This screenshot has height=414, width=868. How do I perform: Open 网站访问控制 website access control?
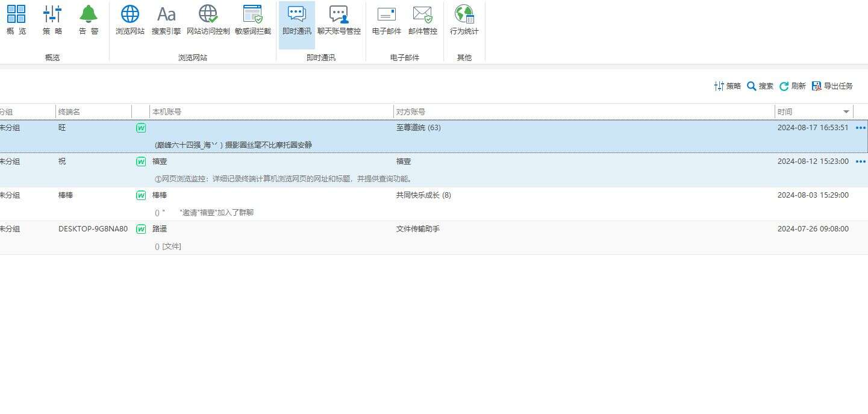[x=208, y=20]
